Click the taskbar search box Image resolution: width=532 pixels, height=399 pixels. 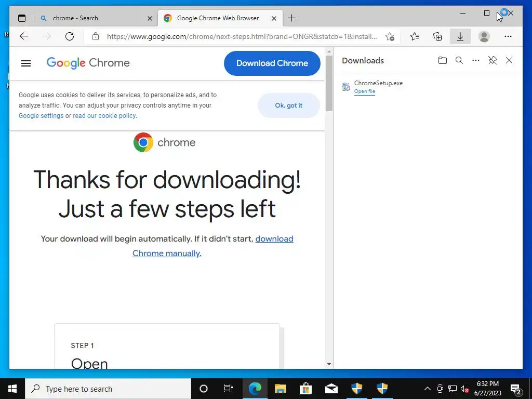(x=108, y=389)
